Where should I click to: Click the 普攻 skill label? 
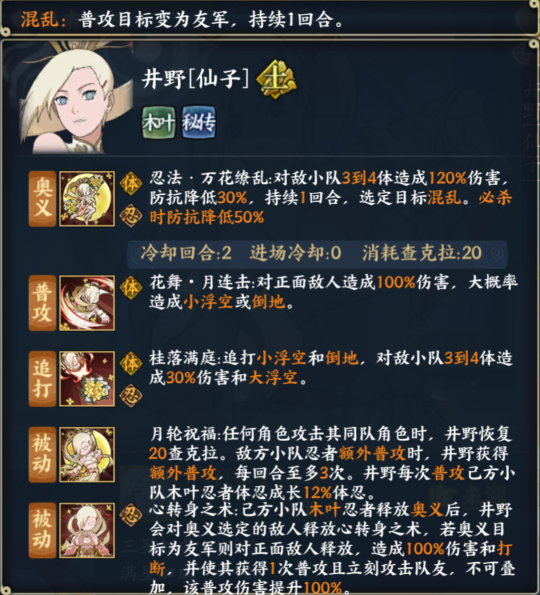[x=43, y=303]
